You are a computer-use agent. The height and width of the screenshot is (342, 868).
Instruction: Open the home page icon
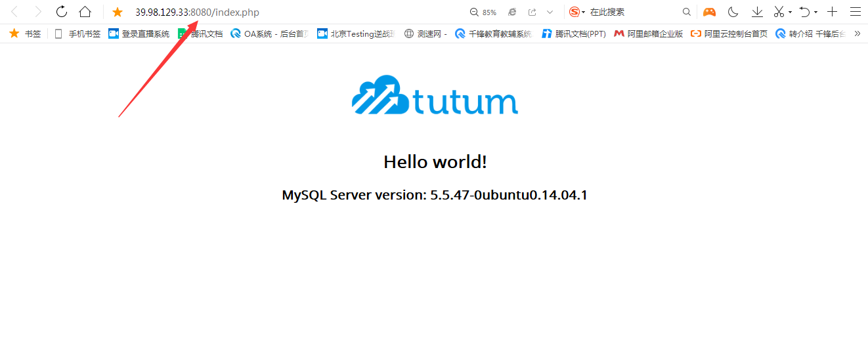tap(85, 12)
